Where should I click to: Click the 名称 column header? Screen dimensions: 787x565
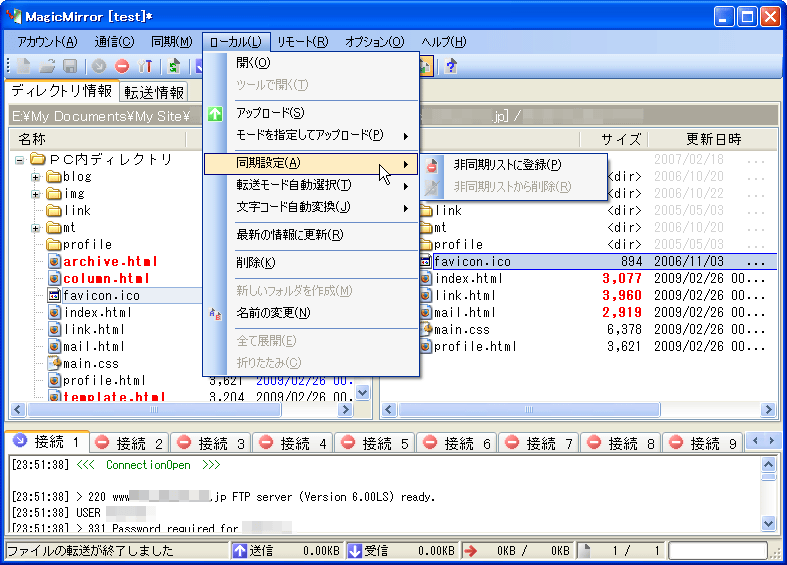98,139
